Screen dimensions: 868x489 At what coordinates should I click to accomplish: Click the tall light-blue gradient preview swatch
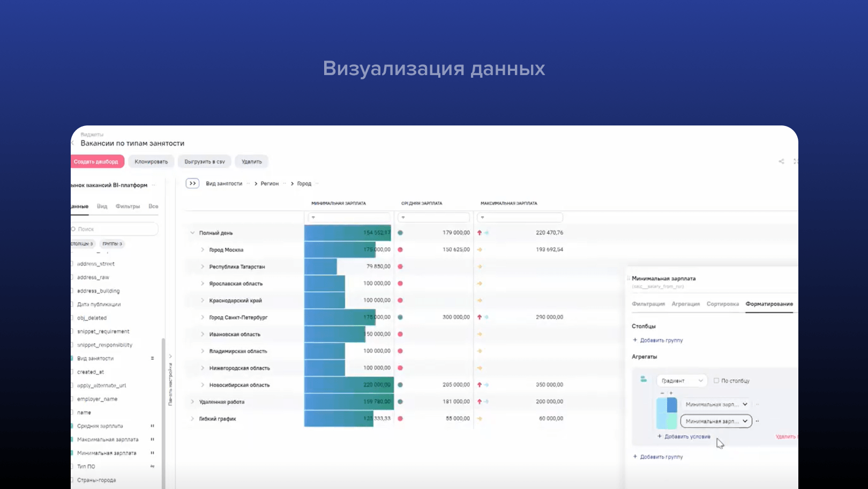click(x=661, y=413)
